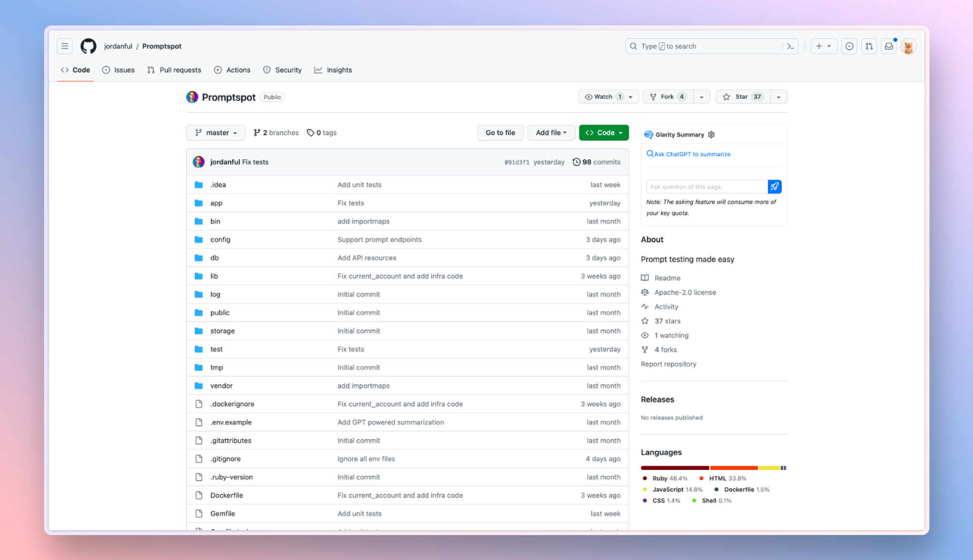Open the issues shortcut icon in header

[x=849, y=46]
